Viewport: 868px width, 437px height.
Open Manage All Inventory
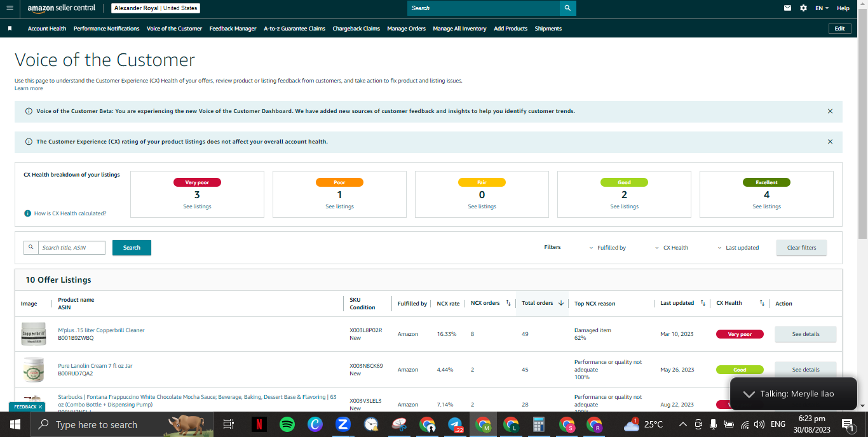[459, 29]
